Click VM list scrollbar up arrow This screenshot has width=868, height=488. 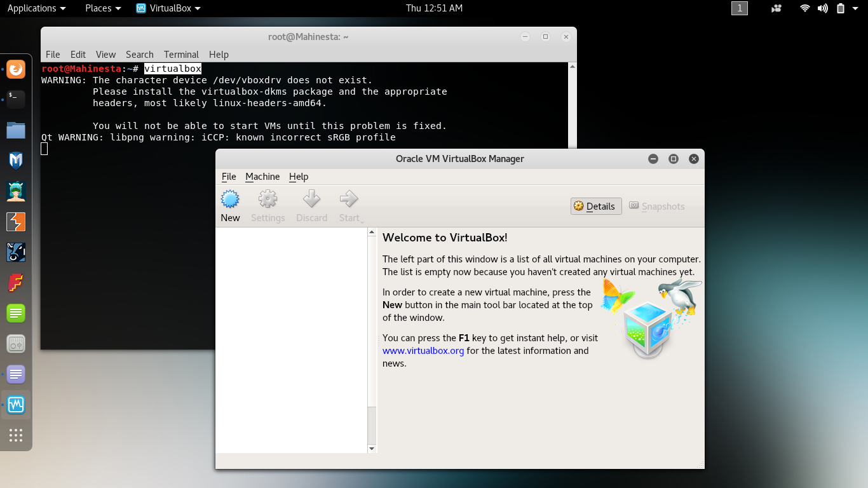click(x=372, y=233)
